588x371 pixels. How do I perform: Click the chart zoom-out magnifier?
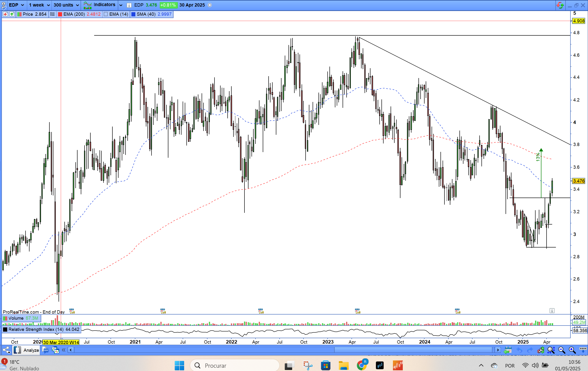pyautogui.click(x=562, y=350)
